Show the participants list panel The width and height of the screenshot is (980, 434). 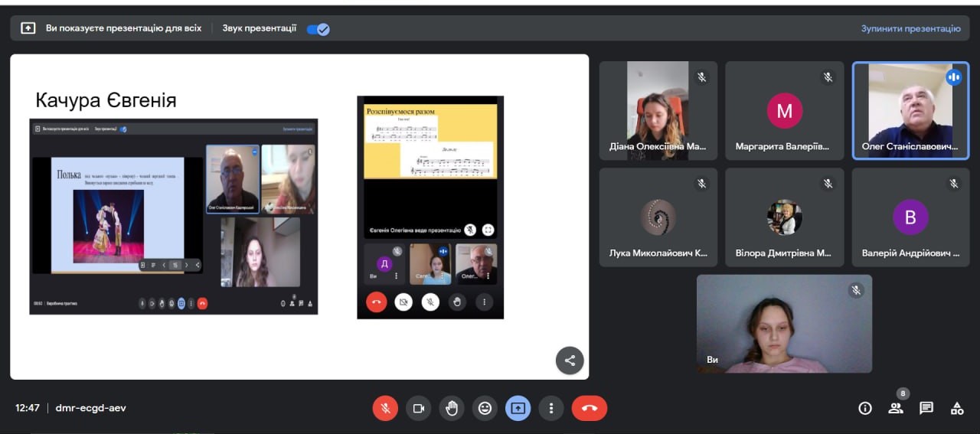pos(895,408)
